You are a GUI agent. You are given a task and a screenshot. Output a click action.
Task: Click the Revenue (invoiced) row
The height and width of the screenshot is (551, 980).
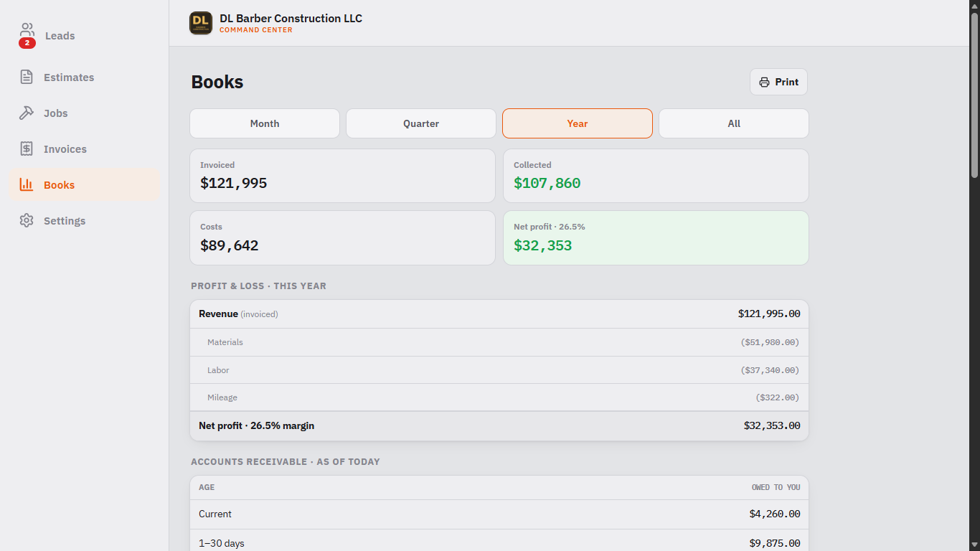pyautogui.click(x=499, y=314)
